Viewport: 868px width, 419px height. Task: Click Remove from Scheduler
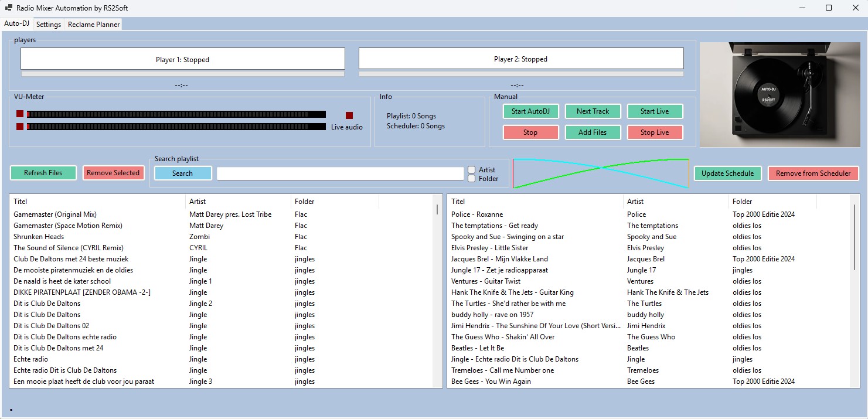pos(813,173)
